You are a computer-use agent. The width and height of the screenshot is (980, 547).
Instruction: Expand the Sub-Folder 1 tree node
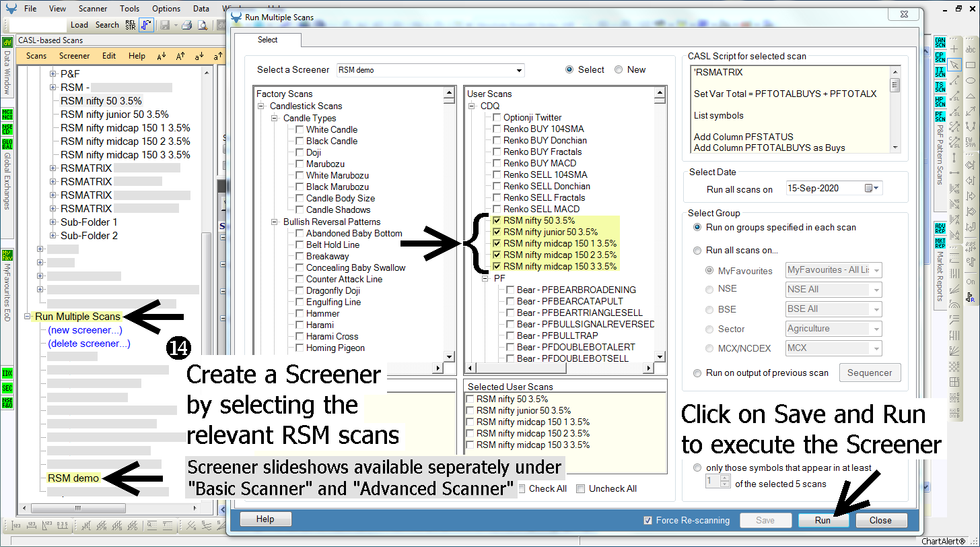[x=53, y=222]
